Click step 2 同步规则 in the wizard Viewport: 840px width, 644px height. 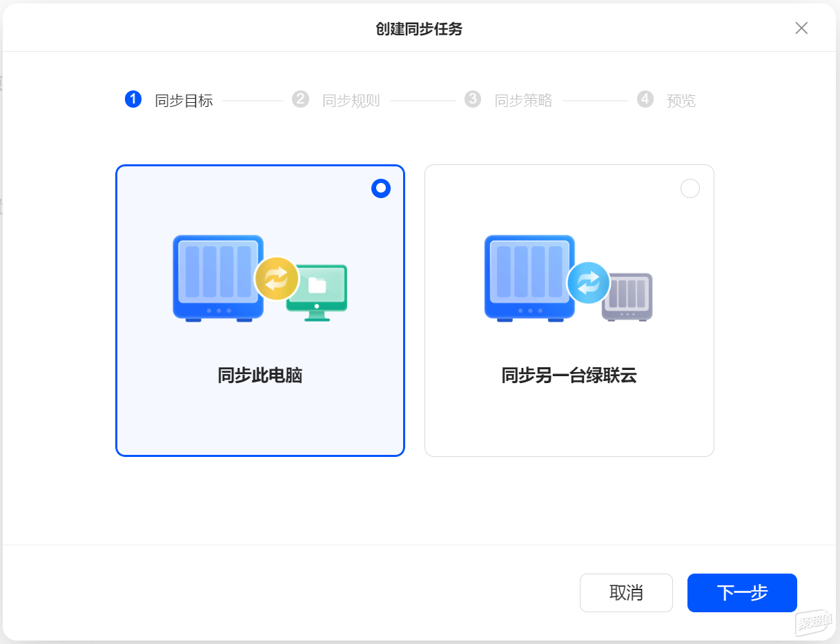(336, 100)
